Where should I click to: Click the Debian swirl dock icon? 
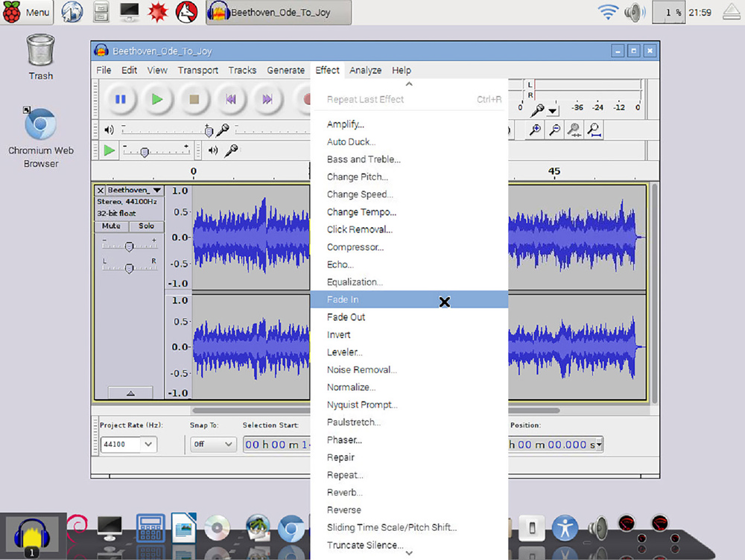(x=77, y=526)
